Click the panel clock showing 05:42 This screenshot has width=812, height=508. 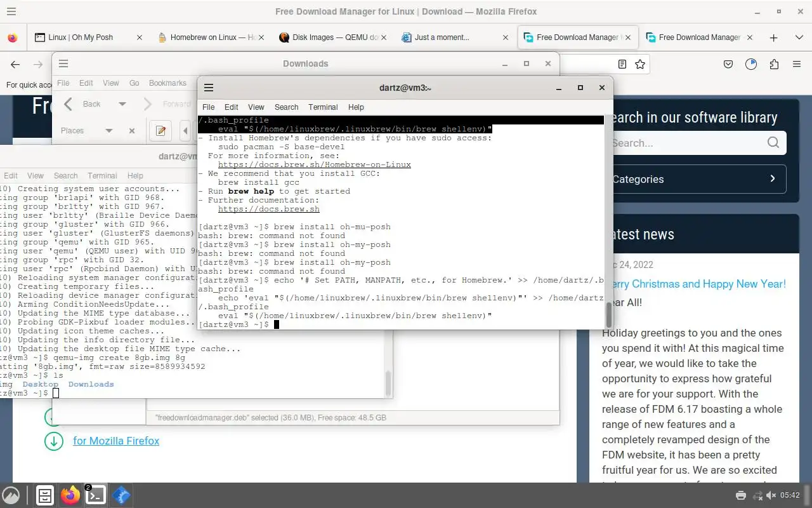coord(790,495)
